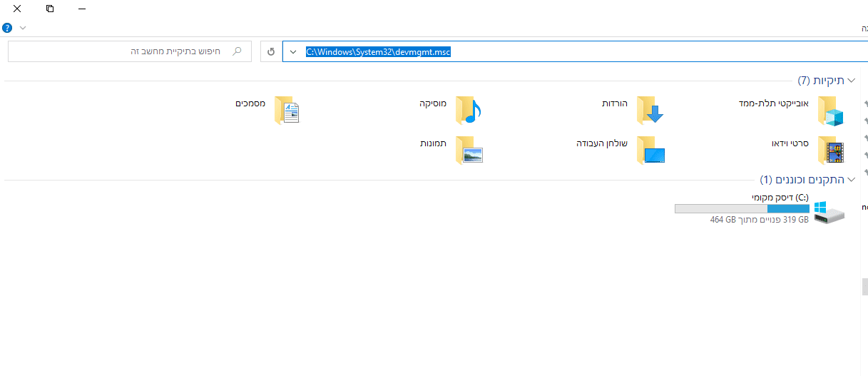
Task: Select the Downloads folder icon (הורדות)
Action: (x=650, y=111)
